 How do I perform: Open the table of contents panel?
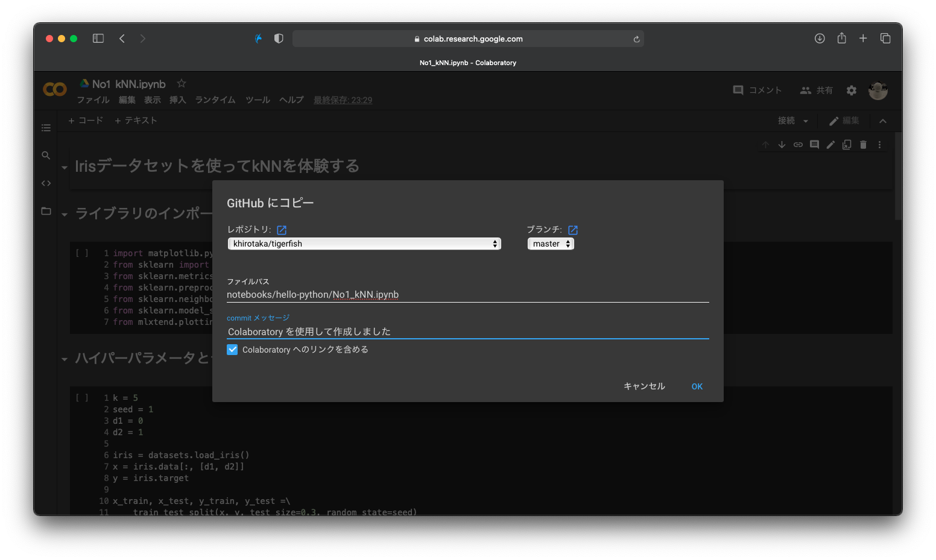coord(46,128)
